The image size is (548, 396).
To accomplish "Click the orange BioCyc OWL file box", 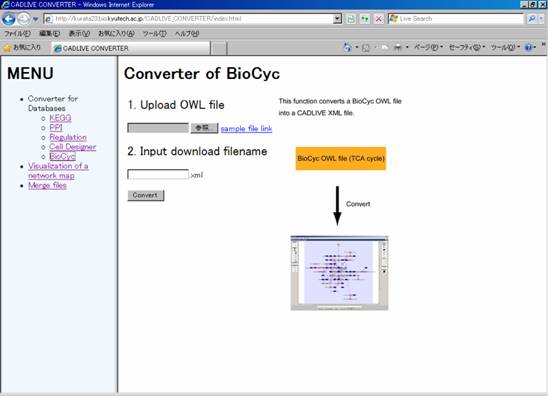I will tap(341, 158).
